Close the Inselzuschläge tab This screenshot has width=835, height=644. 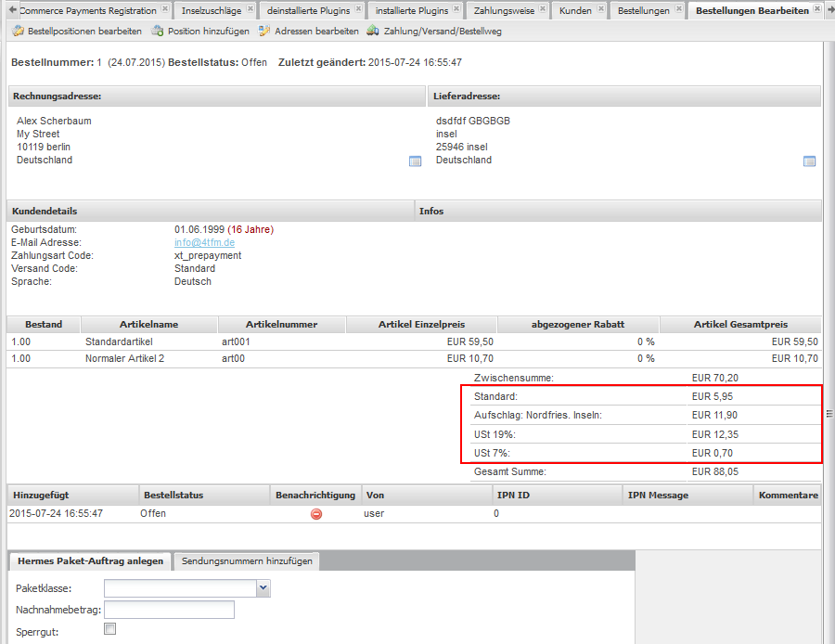tap(250, 9)
